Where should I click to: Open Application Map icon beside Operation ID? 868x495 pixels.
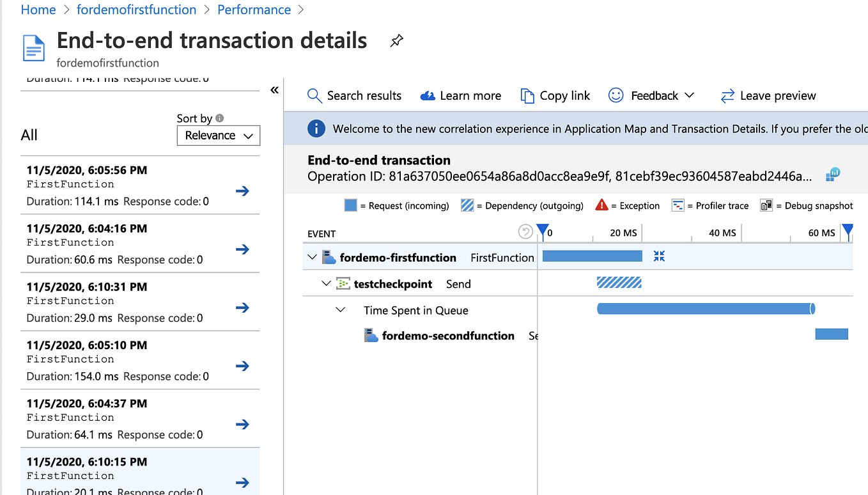click(832, 173)
